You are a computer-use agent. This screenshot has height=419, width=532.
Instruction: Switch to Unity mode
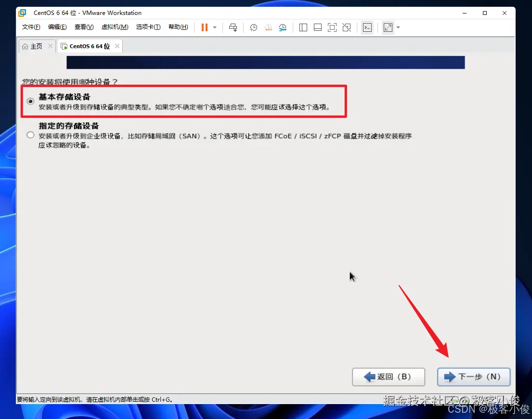tap(347, 27)
